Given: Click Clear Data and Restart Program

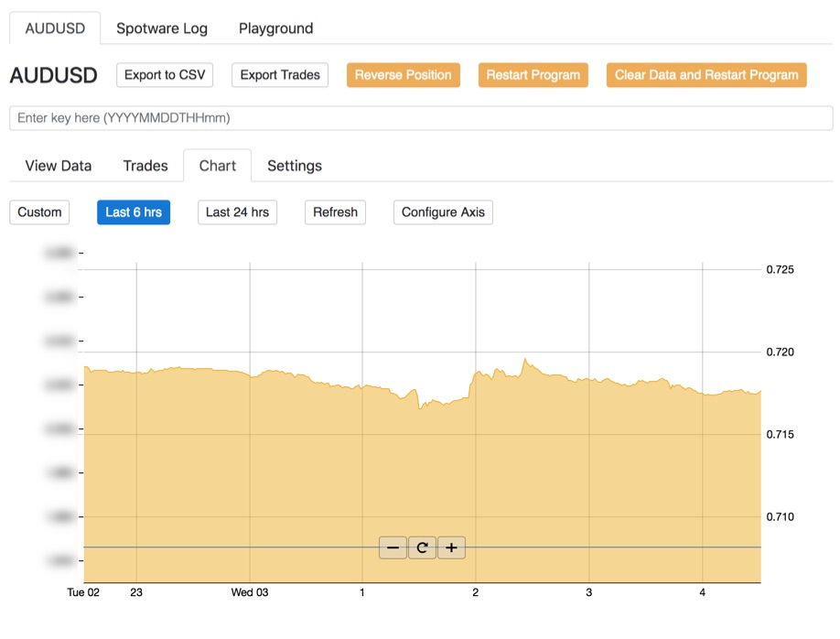Looking at the screenshot, I should (x=706, y=75).
